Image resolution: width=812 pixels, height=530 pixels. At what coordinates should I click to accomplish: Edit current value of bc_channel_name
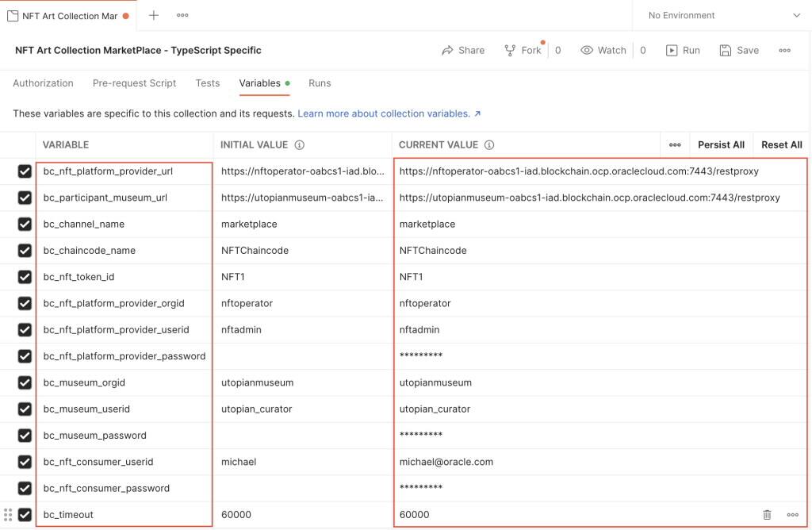pyautogui.click(x=600, y=224)
